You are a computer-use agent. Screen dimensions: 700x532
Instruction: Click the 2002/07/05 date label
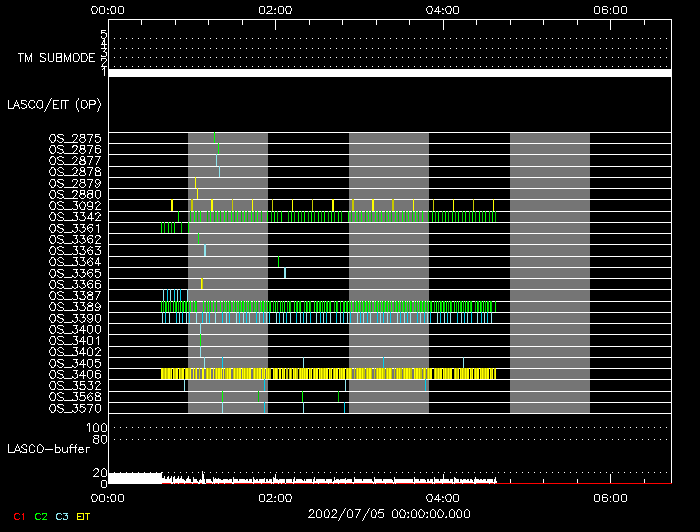tap(388, 513)
